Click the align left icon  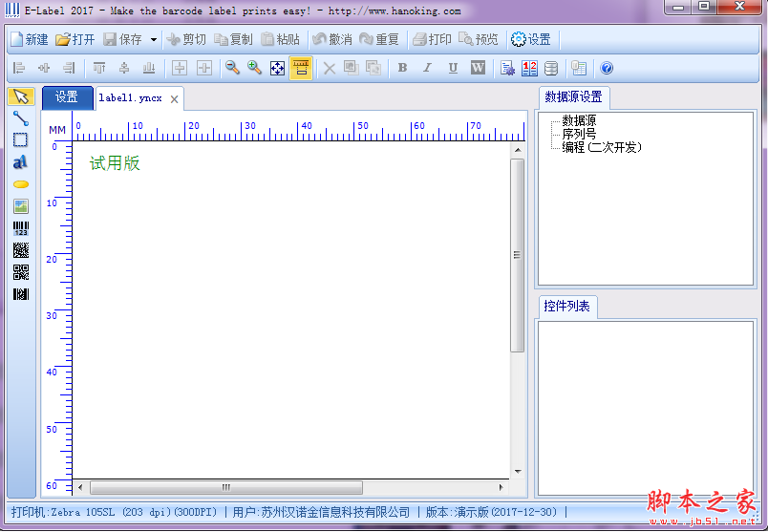(19, 68)
